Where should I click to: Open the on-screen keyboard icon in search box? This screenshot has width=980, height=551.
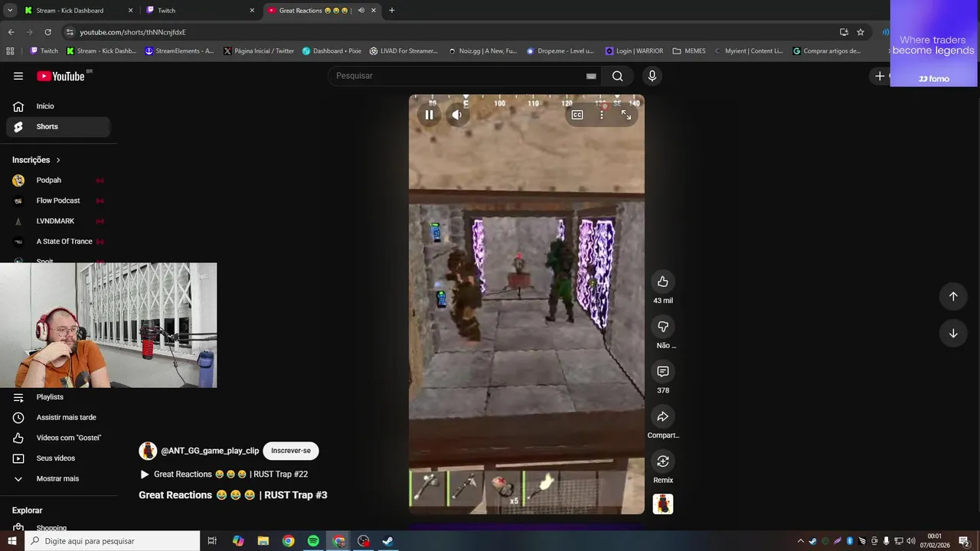coord(591,76)
